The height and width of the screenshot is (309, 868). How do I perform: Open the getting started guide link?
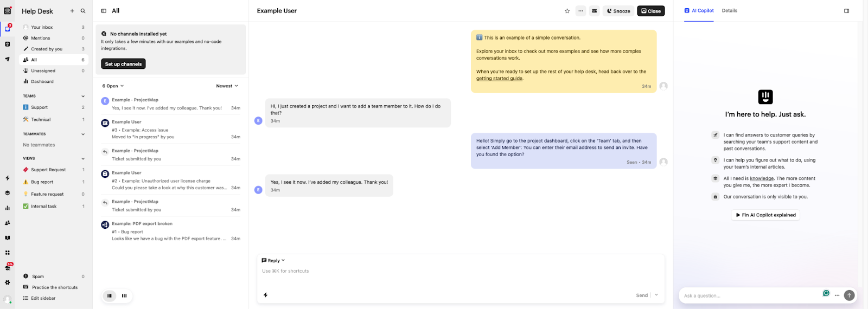point(499,79)
